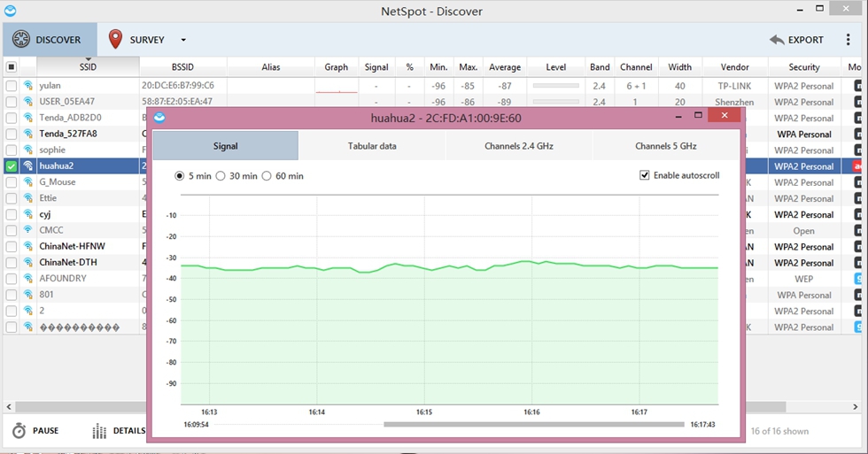Image resolution: width=868 pixels, height=454 pixels.
Task: Minimize the huahua2 details window
Action: point(678,116)
